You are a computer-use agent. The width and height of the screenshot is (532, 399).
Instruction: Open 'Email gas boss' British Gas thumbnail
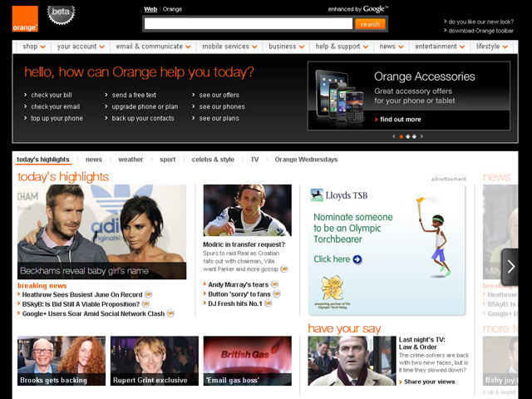248,361
